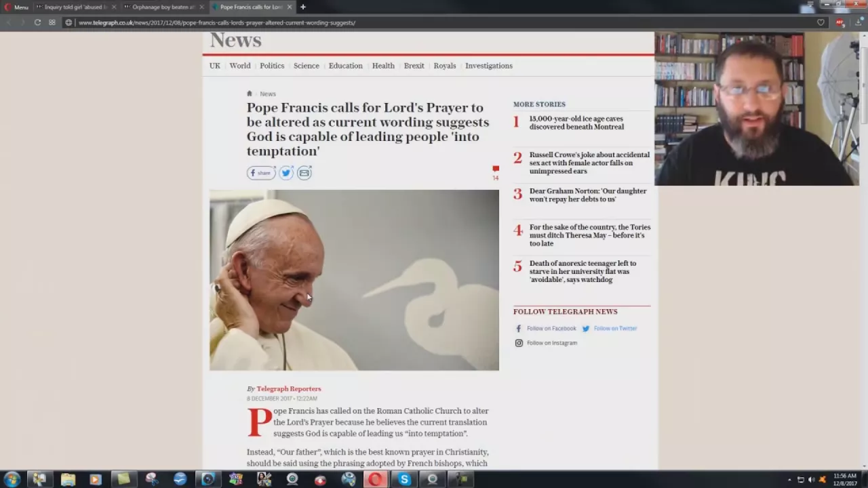Close the 'Pope Francis calls' tab
The height and width of the screenshot is (488, 868).
pyautogui.click(x=290, y=7)
